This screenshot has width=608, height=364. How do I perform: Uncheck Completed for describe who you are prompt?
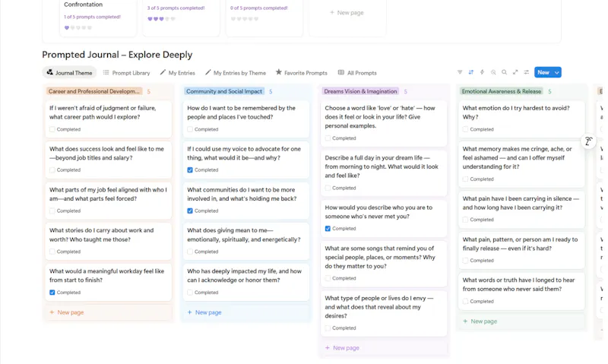pos(328,228)
